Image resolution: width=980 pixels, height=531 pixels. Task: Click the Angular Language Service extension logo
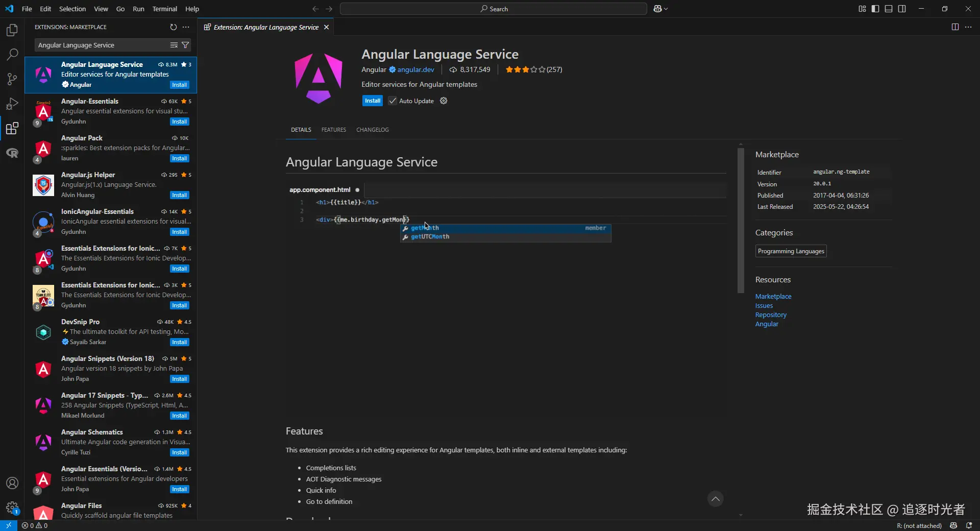point(318,78)
